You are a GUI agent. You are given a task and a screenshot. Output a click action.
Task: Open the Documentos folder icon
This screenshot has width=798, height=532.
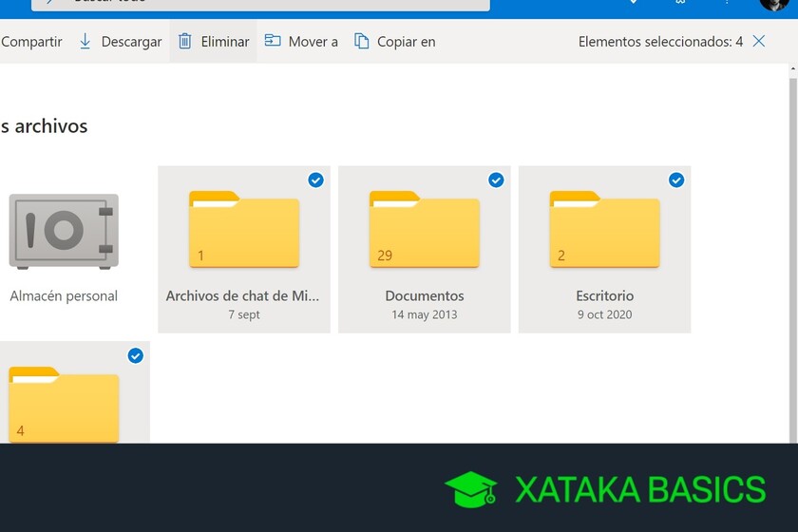click(x=425, y=229)
